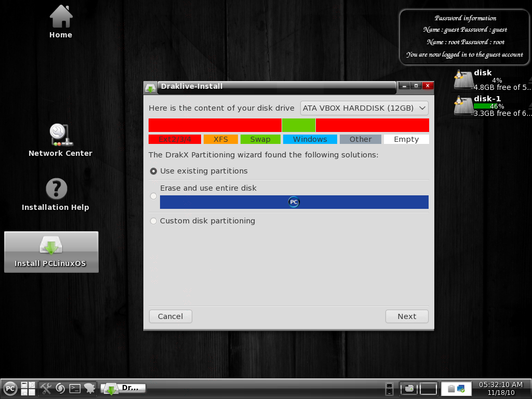
Task: Launch the terminal from the taskbar
Action: click(x=75, y=388)
